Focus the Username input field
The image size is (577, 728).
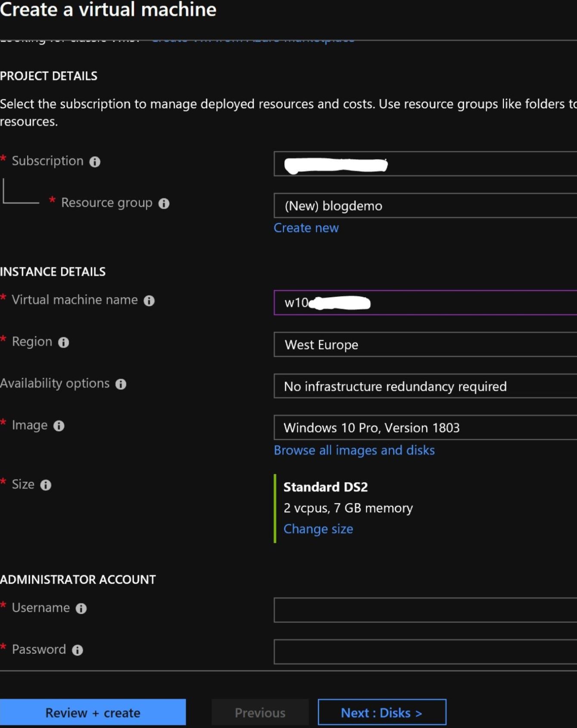[x=425, y=610]
